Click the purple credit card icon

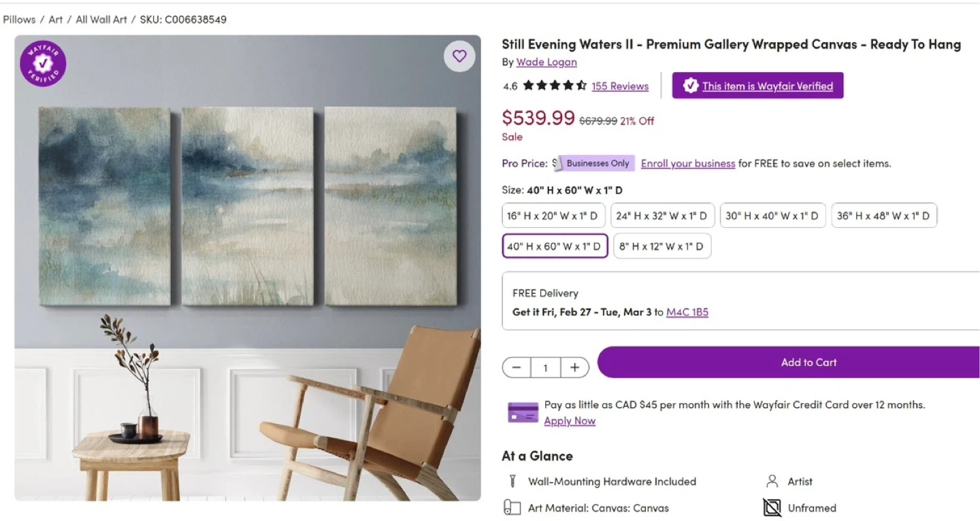(x=523, y=412)
